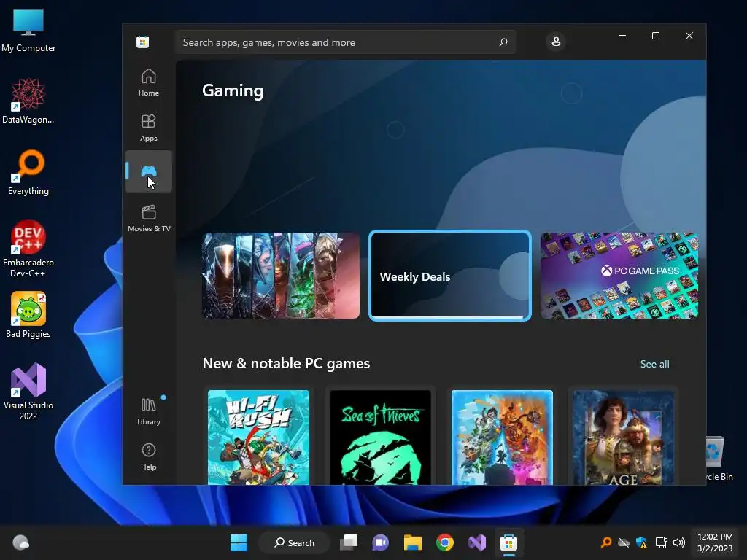Select Visual Studio 2022 desktop shortcut
This screenshot has width=747, height=560.
pyautogui.click(x=28, y=392)
